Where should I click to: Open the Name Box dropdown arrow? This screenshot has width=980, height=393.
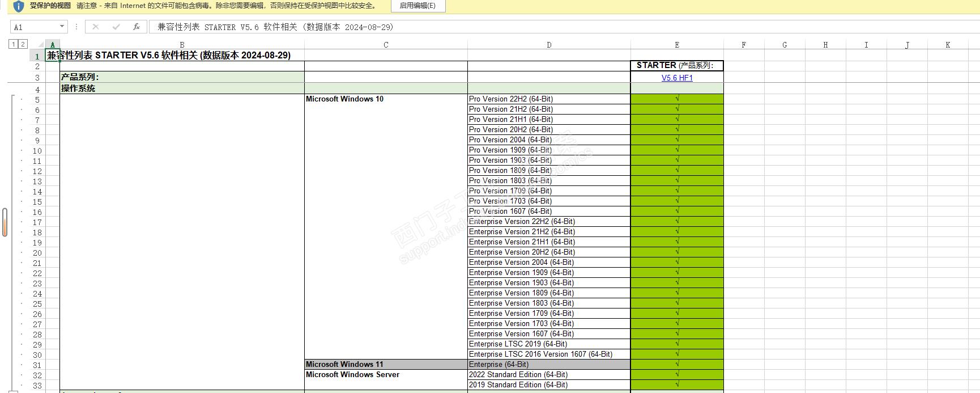coord(62,27)
